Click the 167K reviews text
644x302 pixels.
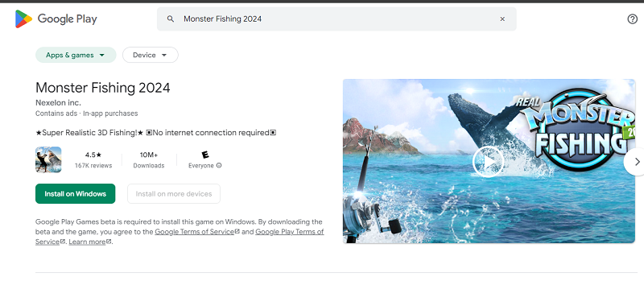(93, 166)
